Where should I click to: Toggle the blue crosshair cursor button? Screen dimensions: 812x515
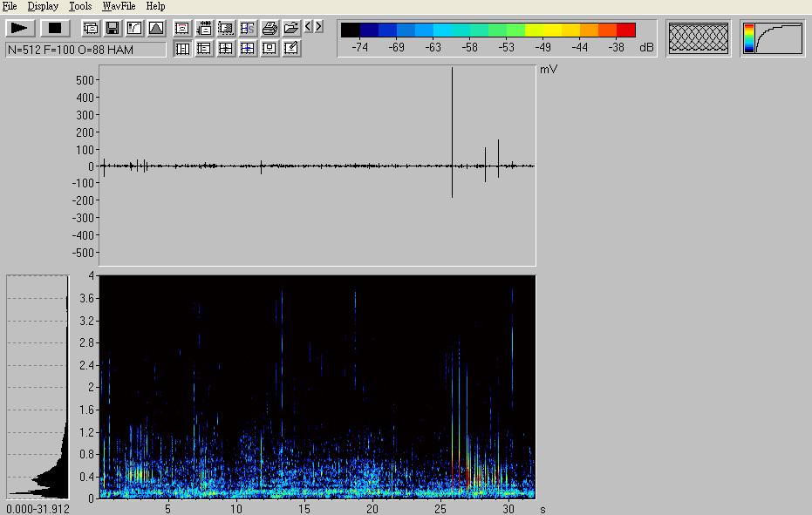coord(248,49)
